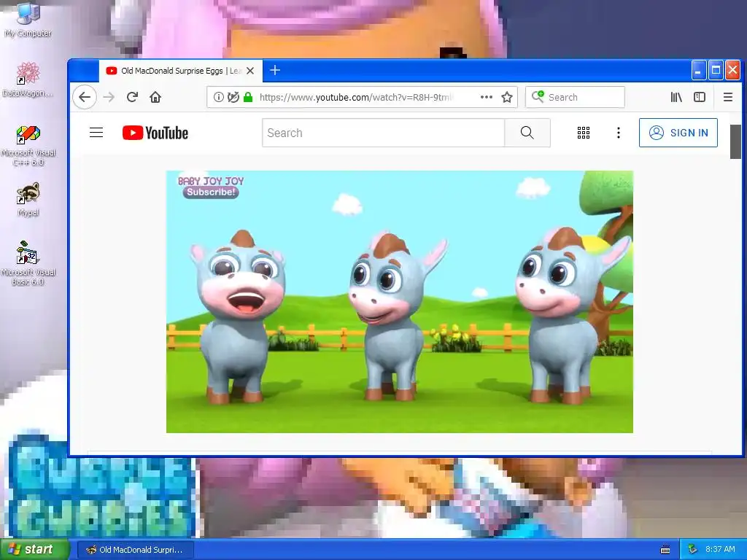The image size is (747, 560).
Task: Click the YouTube logo
Action: tap(155, 133)
